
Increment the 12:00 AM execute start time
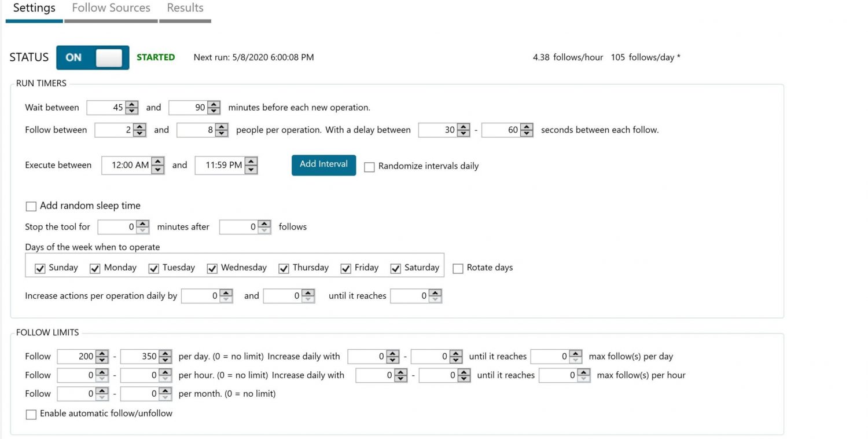157,162
